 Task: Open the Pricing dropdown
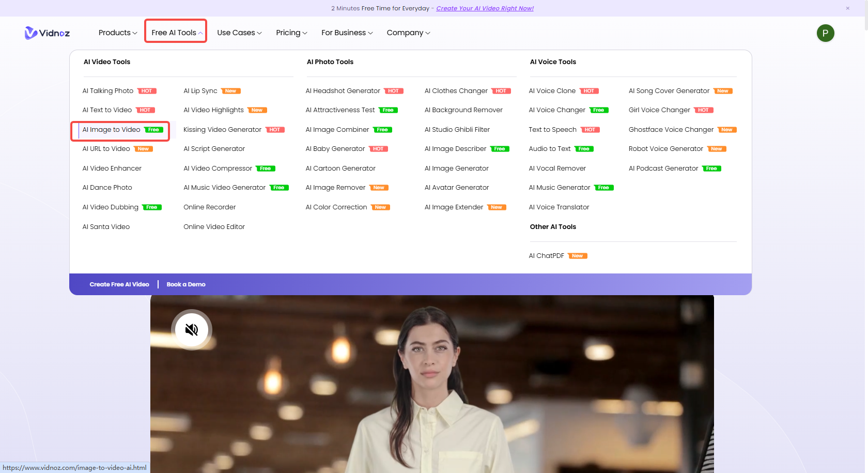(291, 33)
